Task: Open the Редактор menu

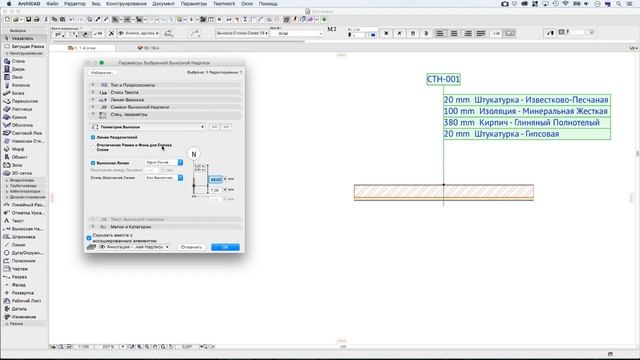Action: (x=75, y=4)
